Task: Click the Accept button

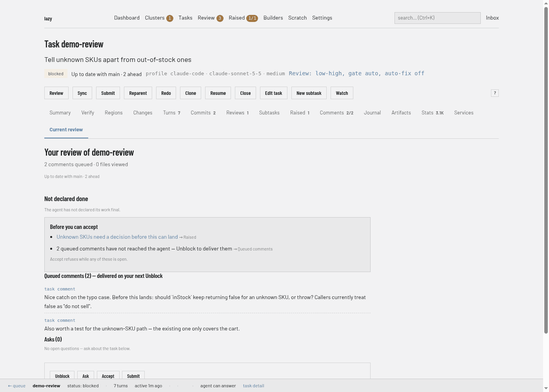Action: click(108, 376)
